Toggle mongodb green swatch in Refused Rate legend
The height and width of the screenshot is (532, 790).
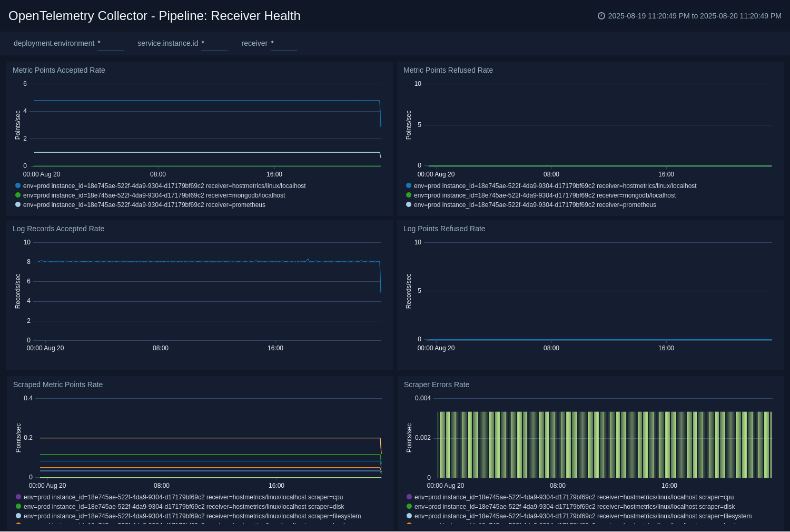(409, 195)
